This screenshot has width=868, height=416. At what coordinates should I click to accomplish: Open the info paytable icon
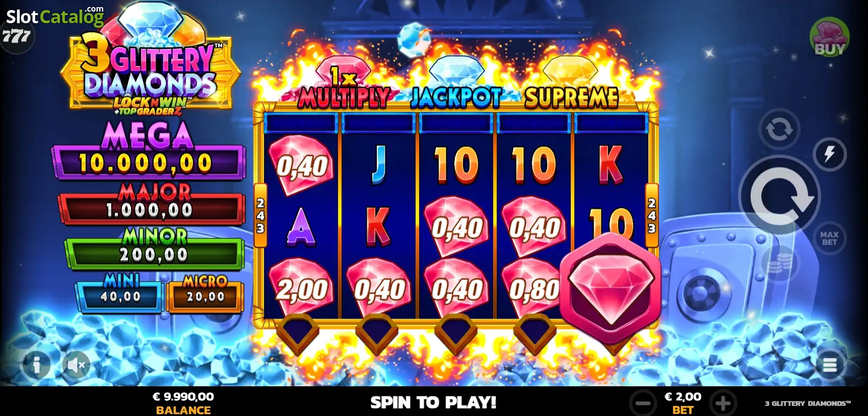(36, 364)
